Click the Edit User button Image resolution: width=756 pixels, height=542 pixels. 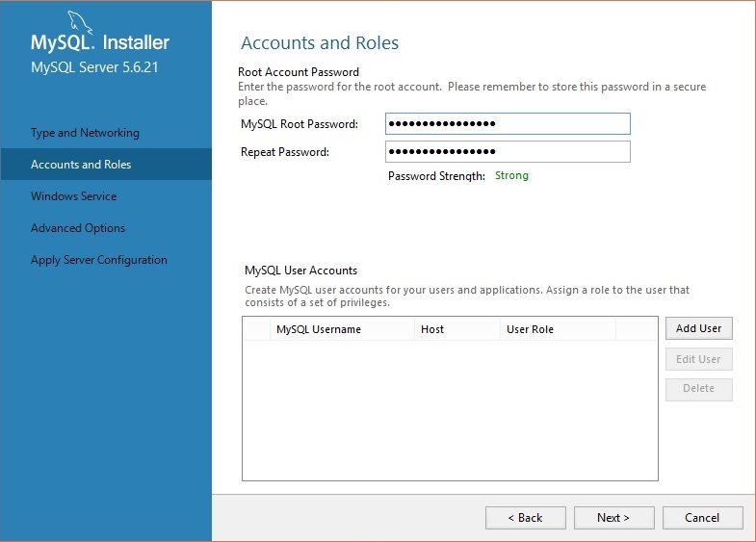(x=698, y=359)
